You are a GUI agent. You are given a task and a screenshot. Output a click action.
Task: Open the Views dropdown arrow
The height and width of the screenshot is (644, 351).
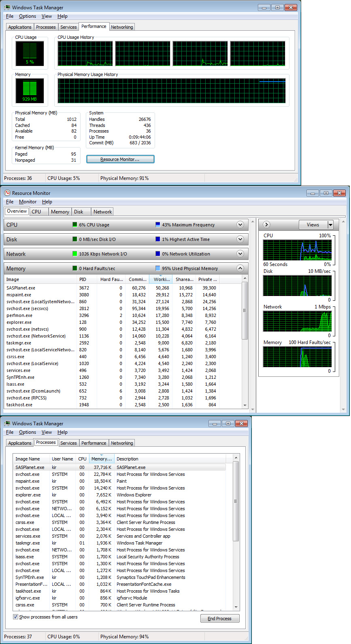coord(330,225)
